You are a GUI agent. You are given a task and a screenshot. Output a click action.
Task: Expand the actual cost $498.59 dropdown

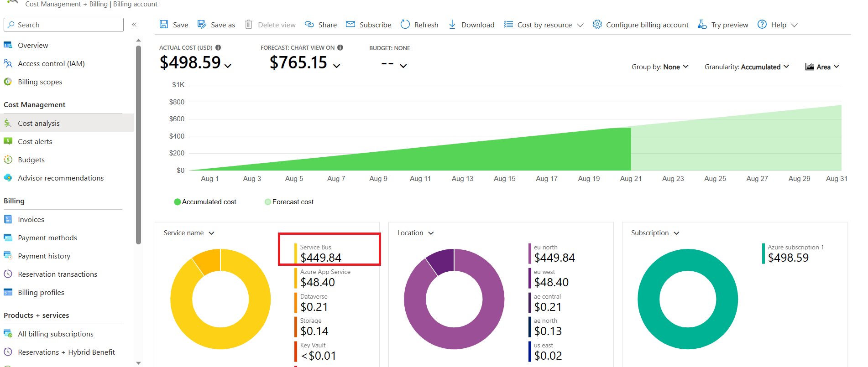pos(228,66)
